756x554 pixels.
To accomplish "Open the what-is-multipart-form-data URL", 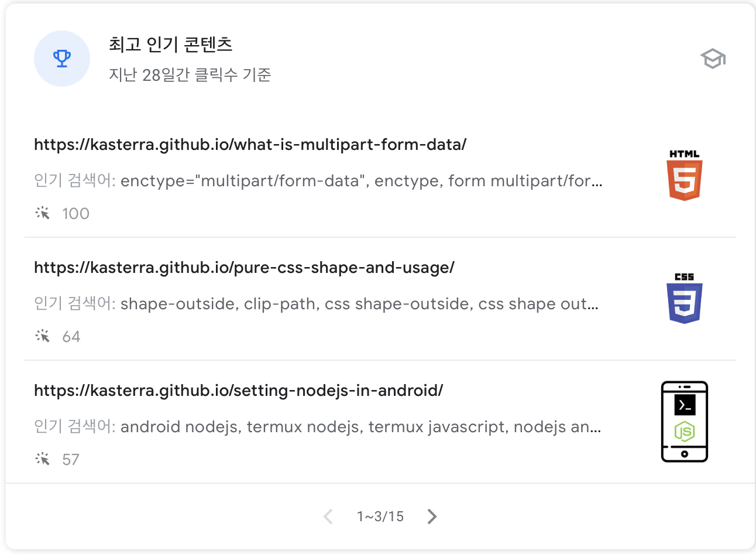I will [x=250, y=145].
